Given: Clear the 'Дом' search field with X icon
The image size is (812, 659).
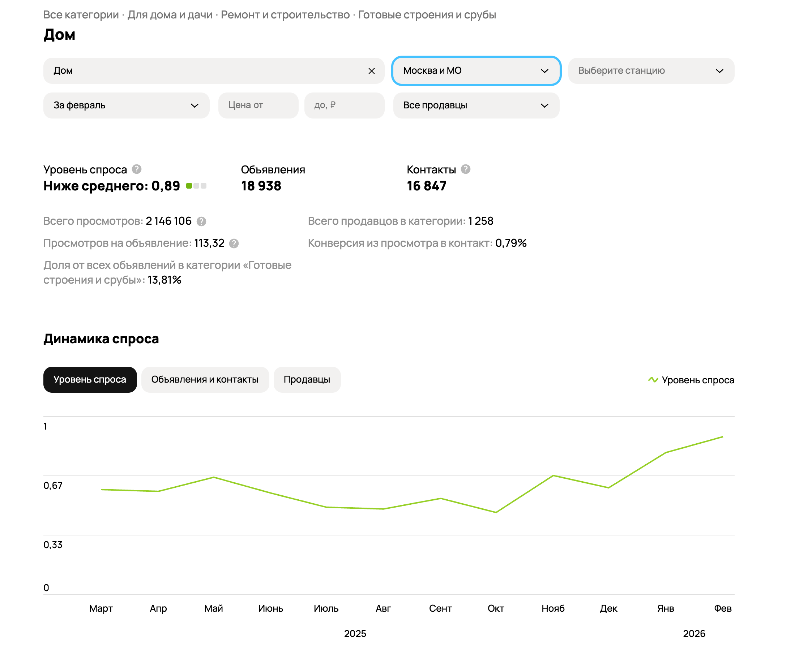Looking at the screenshot, I should tap(371, 71).
